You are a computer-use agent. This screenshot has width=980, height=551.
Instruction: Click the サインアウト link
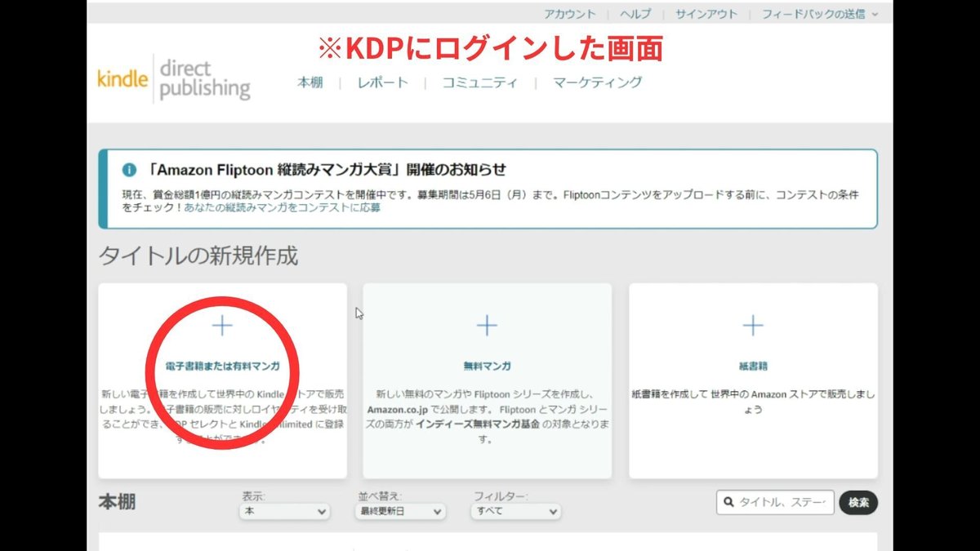click(706, 14)
